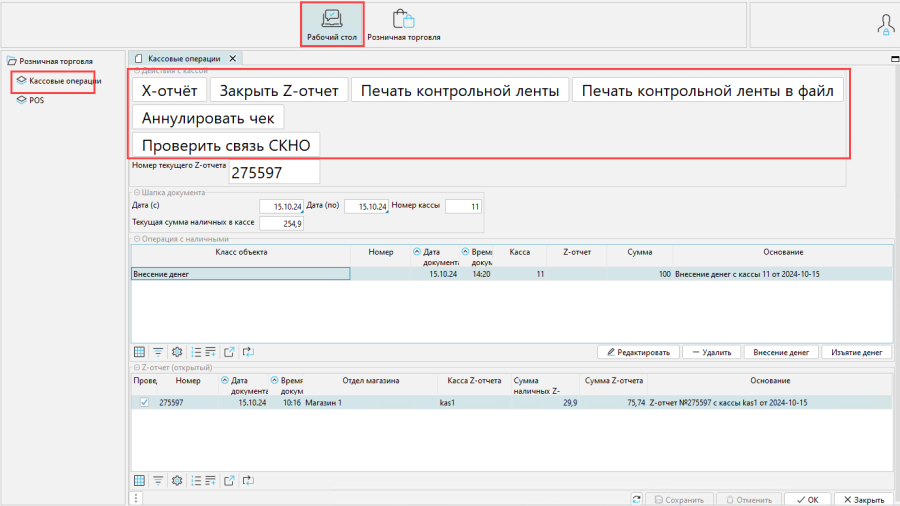The width and height of the screenshot is (900, 506).
Task: Click the refresh icon left of Сохранить
Action: tap(637, 499)
